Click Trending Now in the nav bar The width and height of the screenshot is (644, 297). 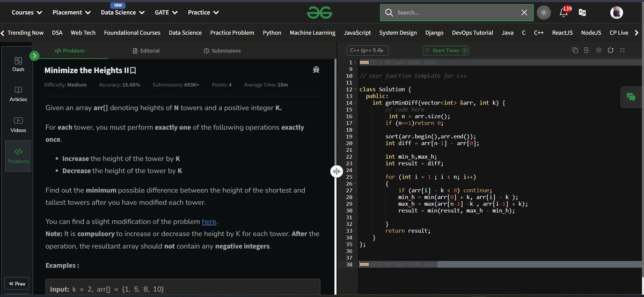point(26,33)
